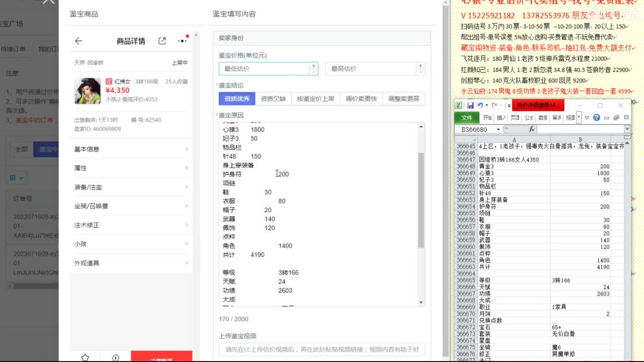Viewport: 644px width, 362px height.
Task: Click the Save icon in Excel
Action: tap(470, 105)
